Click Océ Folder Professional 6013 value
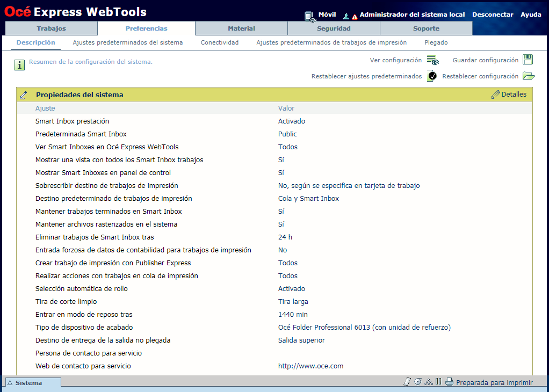 coord(365,327)
